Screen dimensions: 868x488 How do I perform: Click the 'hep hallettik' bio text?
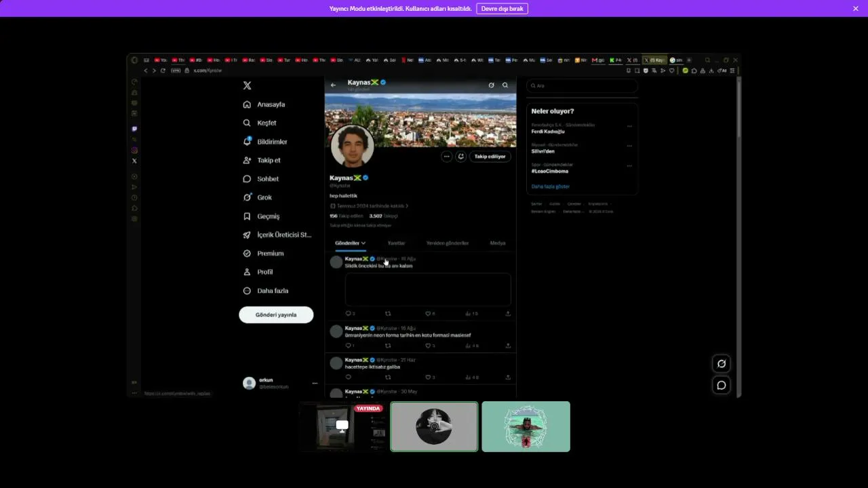[x=343, y=196]
